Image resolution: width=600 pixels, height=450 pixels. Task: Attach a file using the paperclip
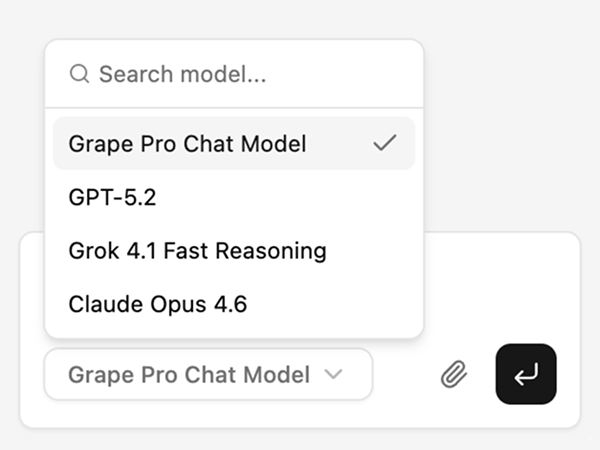tap(454, 375)
